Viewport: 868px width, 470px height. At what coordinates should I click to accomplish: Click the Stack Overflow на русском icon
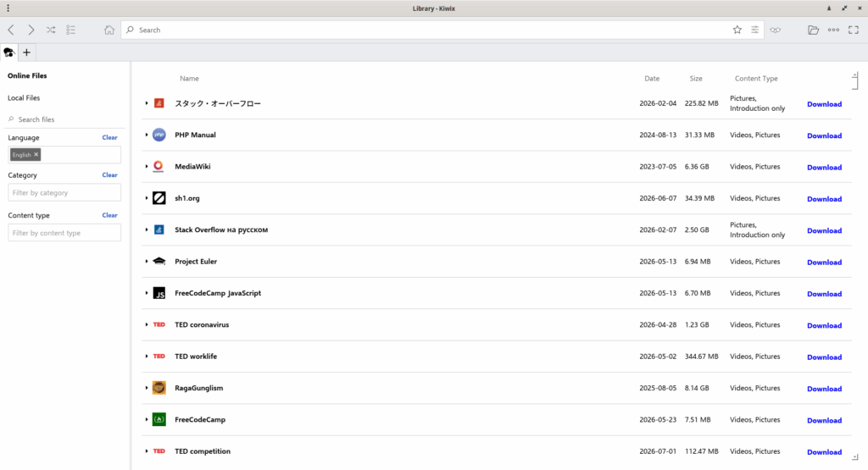[x=159, y=229]
